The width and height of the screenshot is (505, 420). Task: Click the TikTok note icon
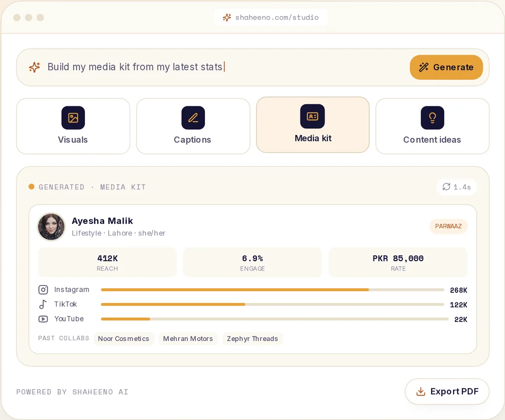pos(43,304)
